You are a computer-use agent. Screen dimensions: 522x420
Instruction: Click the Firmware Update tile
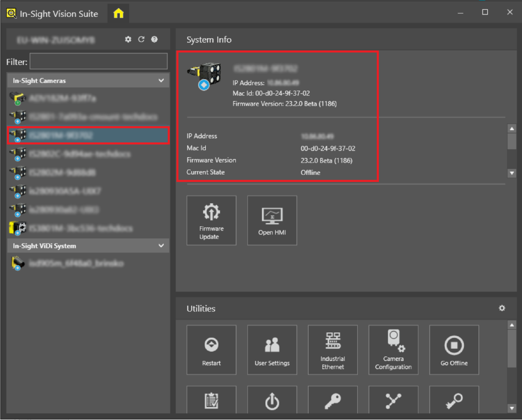[x=211, y=220]
